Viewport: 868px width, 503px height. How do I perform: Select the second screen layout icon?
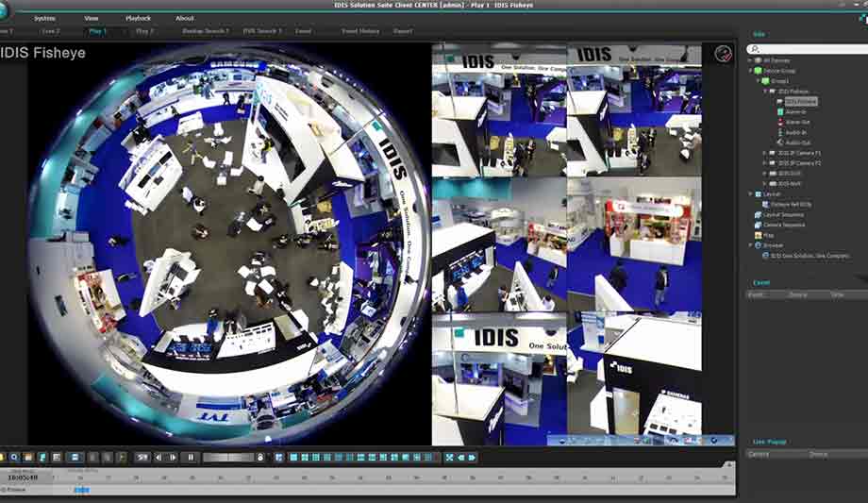[x=305, y=457]
